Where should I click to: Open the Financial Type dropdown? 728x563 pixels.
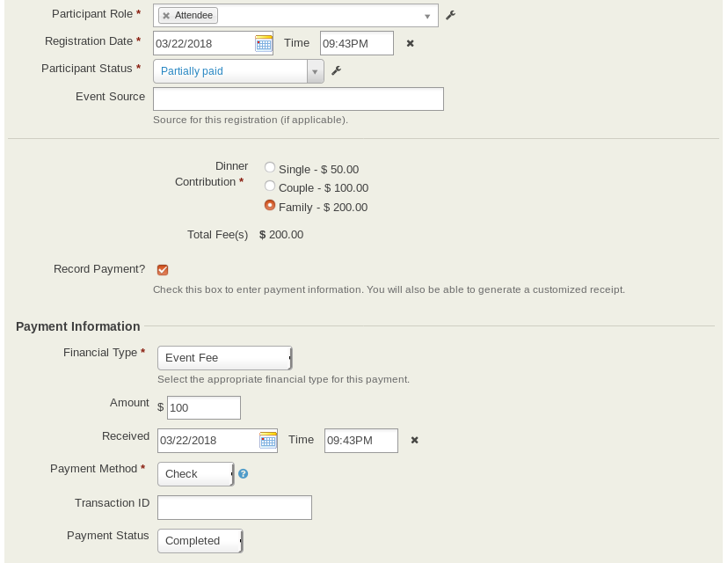pos(224,357)
